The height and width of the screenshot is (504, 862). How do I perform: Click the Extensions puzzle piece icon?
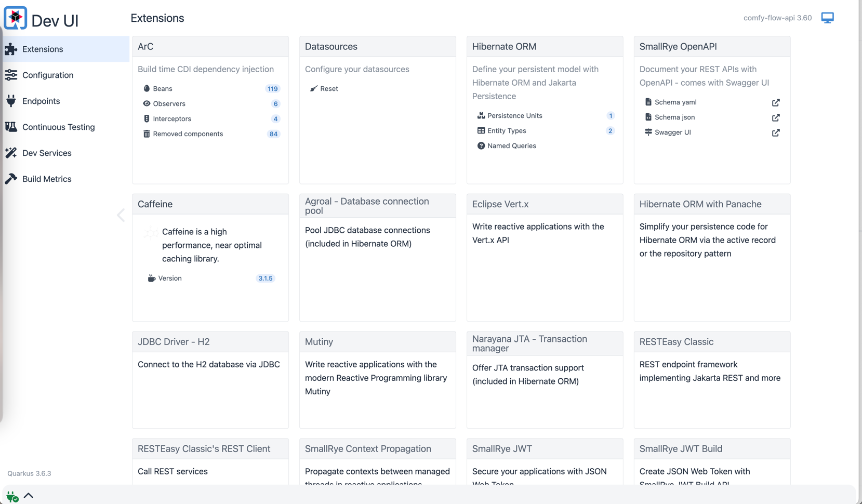[11, 49]
